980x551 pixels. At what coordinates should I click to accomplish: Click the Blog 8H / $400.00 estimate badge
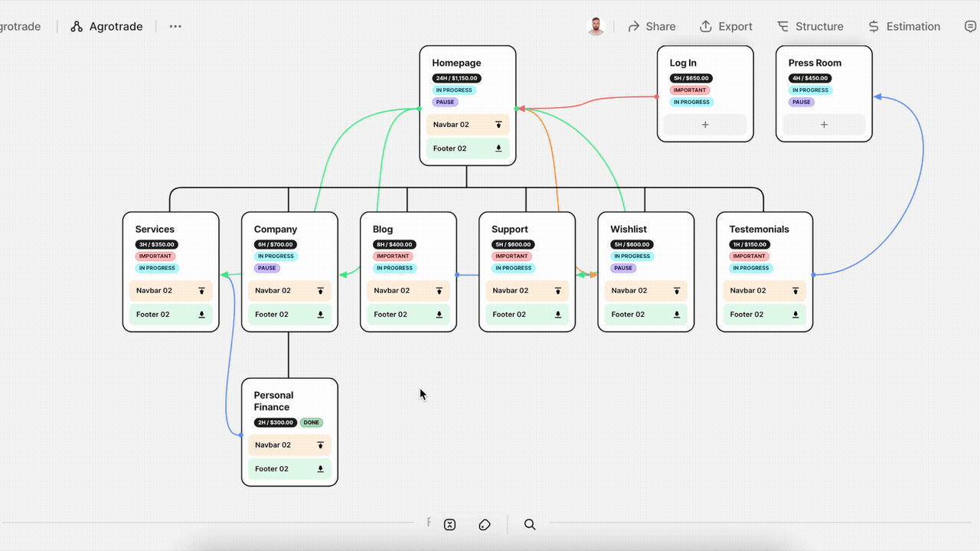pyautogui.click(x=394, y=244)
